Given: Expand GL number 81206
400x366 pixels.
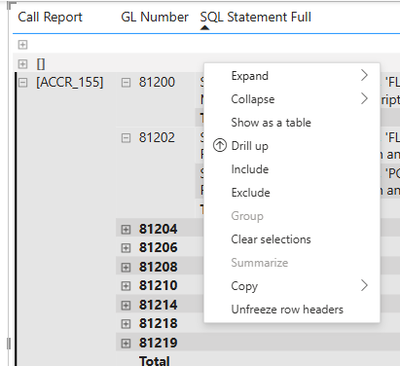Looking at the screenshot, I should point(126,248).
